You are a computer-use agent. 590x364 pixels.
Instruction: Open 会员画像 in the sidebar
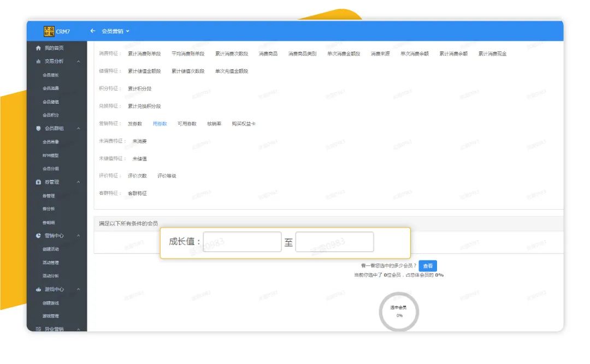pos(51,142)
